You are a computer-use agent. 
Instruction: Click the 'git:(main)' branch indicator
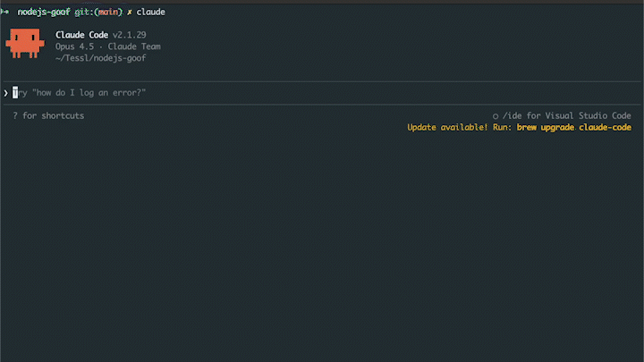click(x=98, y=12)
